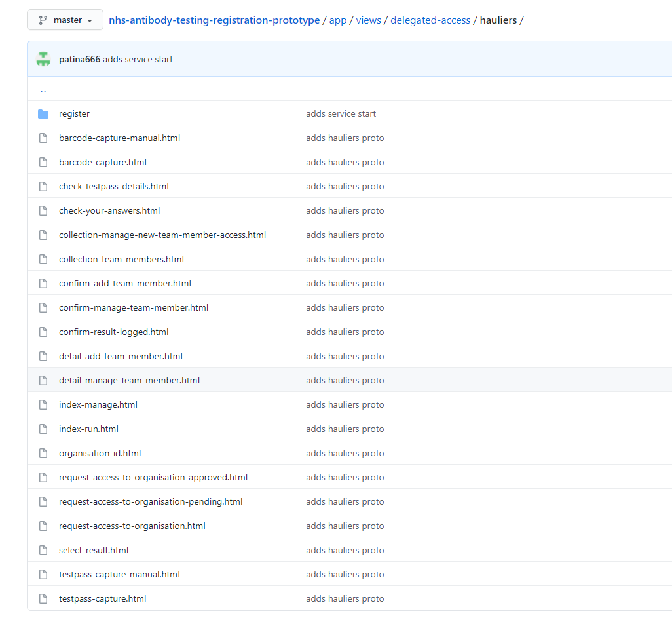672x622 pixels.
Task: Click file icon for testpass-capture-manual.html
Action: tap(43, 574)
